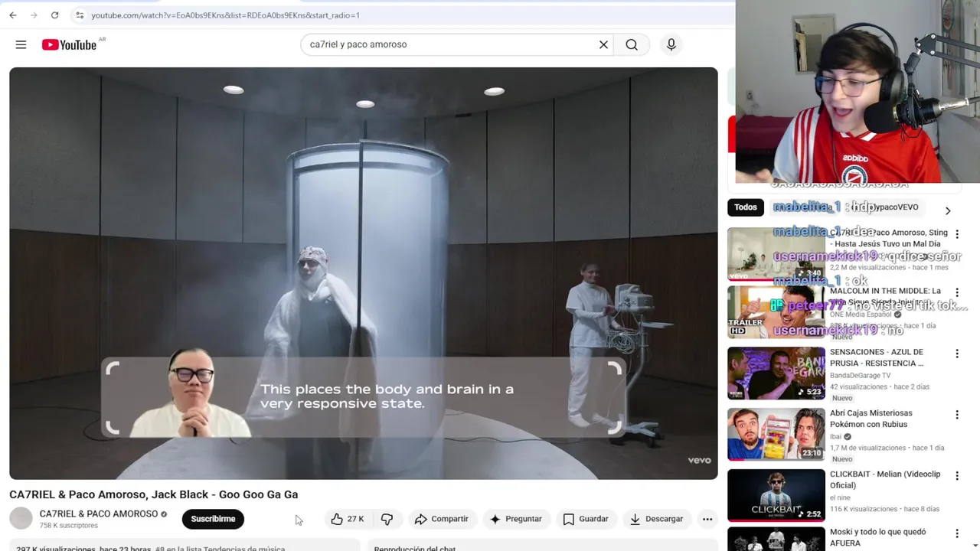Open the CA7RIEL & PACO AMOROSO channel avatar
The height and width of the screenshot is (551, 980).
21,519
